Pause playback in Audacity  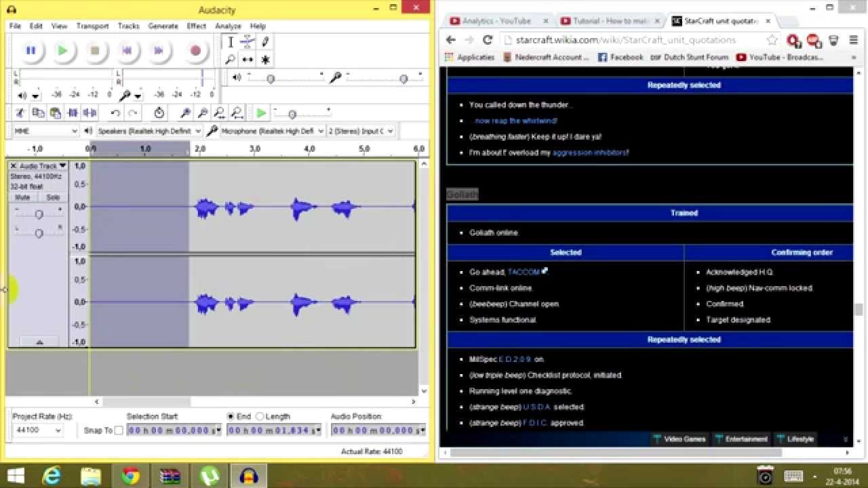(31, 50)
